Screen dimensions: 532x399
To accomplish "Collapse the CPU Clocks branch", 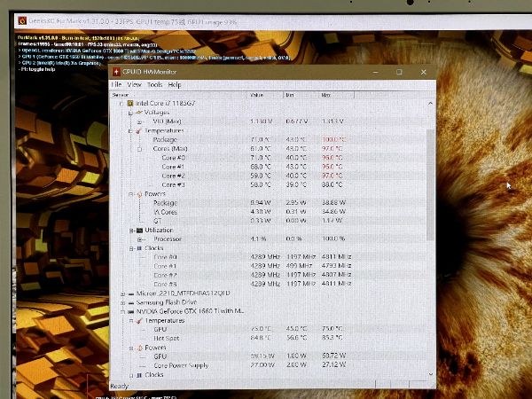I will pyautogui.click(x=131, y=248).
